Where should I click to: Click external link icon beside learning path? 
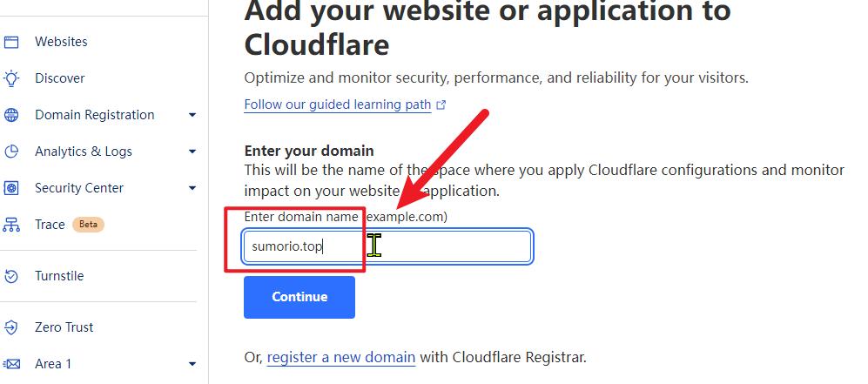coord(441,104)
